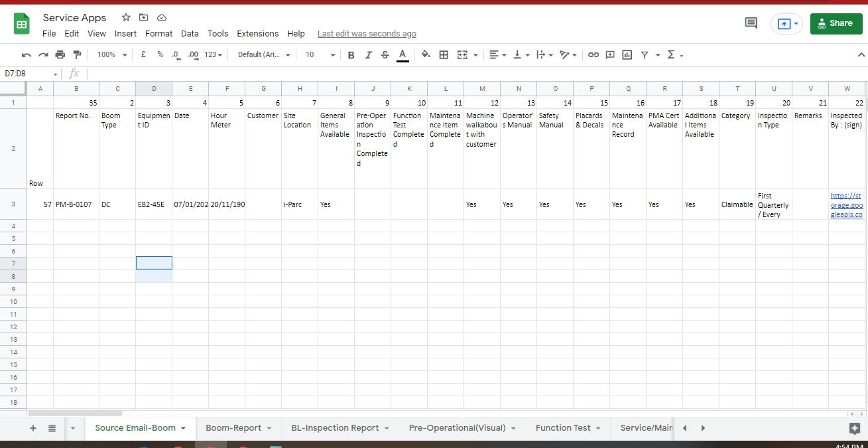Open the Help menu

(296, 34)
